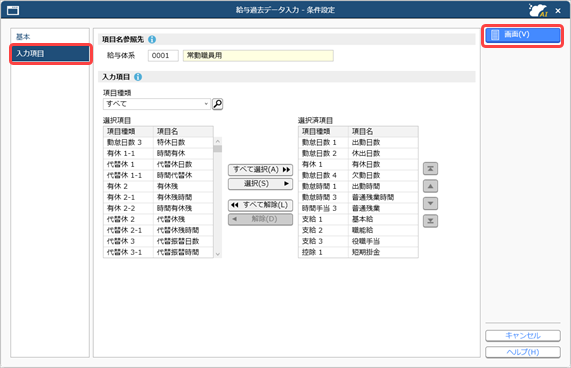Click the 常勤職員用 name field

pyautogui.click(x=258, y=56)
